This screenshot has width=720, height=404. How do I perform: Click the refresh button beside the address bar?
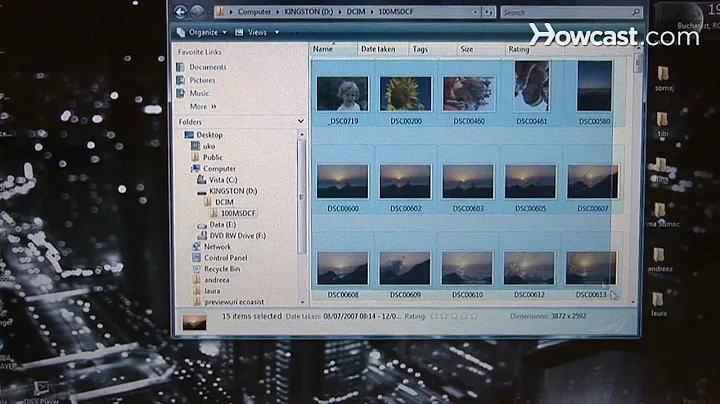(x=489, y=12)
